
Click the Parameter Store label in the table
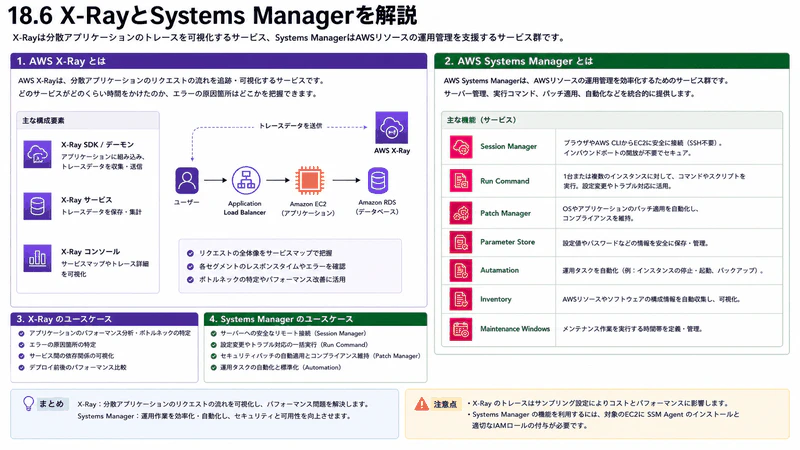click(x=508, y=242)
